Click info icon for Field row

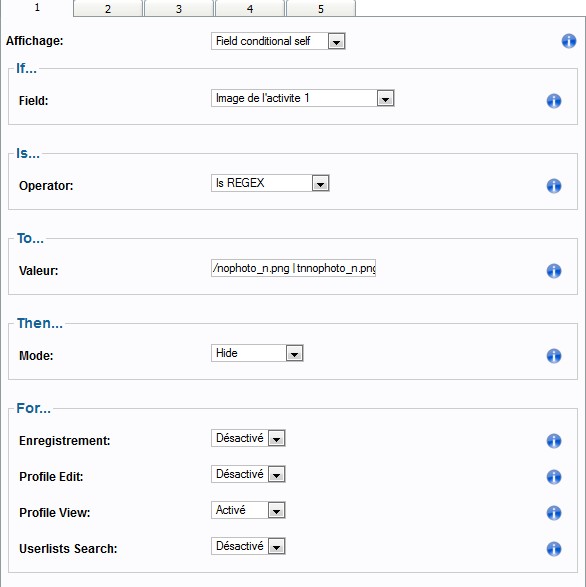pyautogui.click(x=554, y=101)
